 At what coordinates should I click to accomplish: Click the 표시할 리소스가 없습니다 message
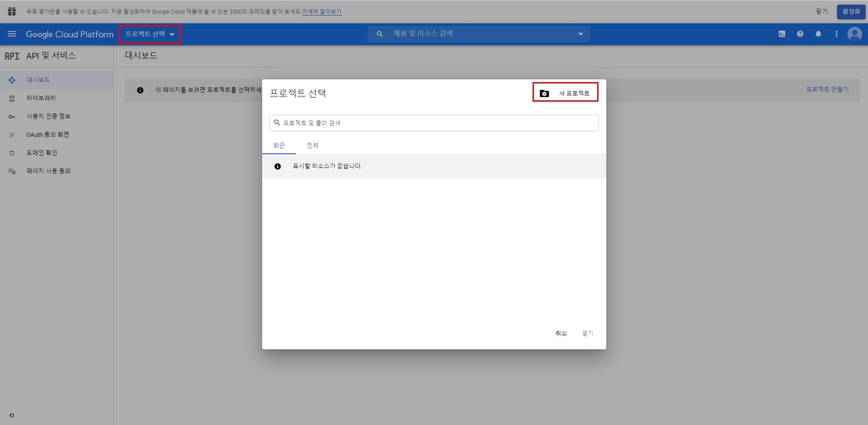(327, 166)
